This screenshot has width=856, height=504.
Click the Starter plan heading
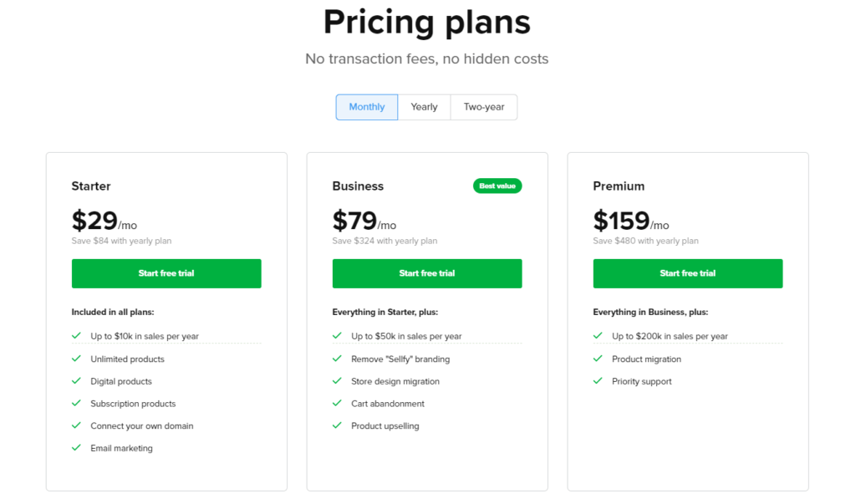point(91,186)
